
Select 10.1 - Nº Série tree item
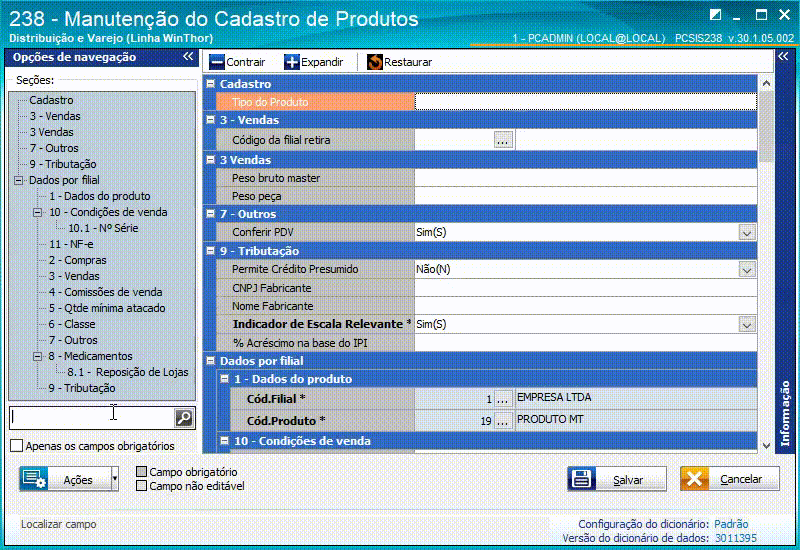tap(103, 228)
